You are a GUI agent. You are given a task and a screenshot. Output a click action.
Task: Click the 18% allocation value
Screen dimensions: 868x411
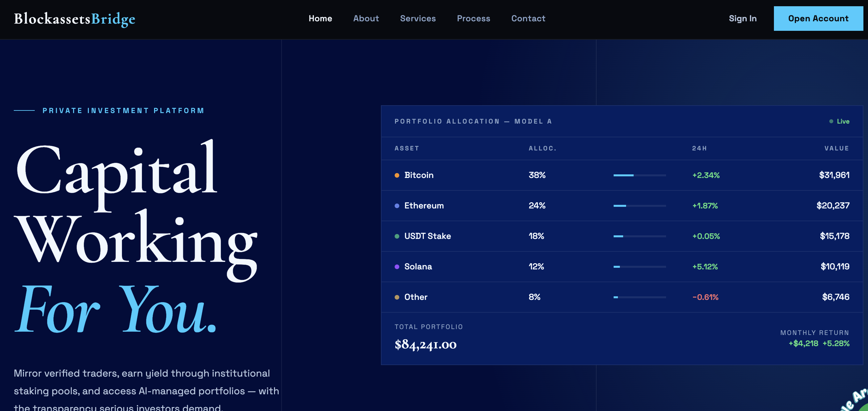(x=536, y=236)
